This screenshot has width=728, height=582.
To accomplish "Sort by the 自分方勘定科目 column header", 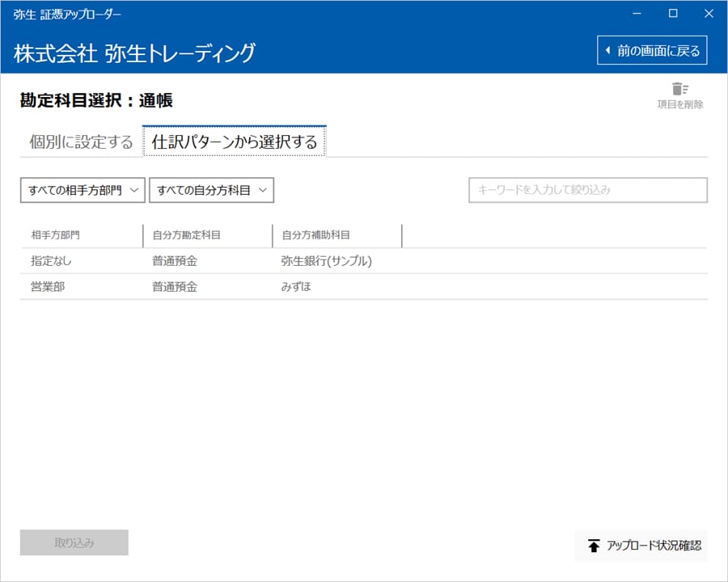I will pos(208,235).
